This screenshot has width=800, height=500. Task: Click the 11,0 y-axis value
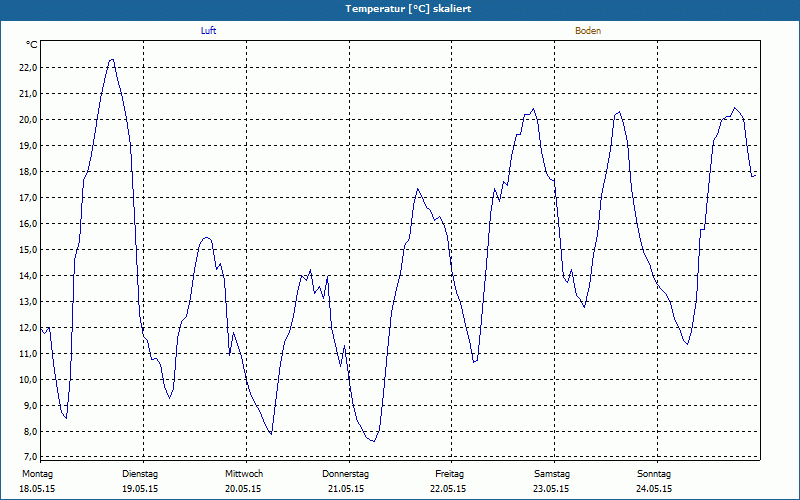(28, 354)
